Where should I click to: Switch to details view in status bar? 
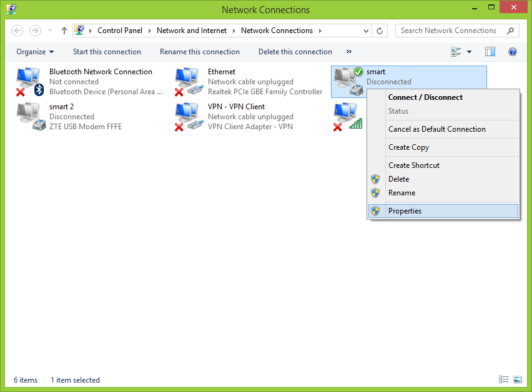coord(504,380)
